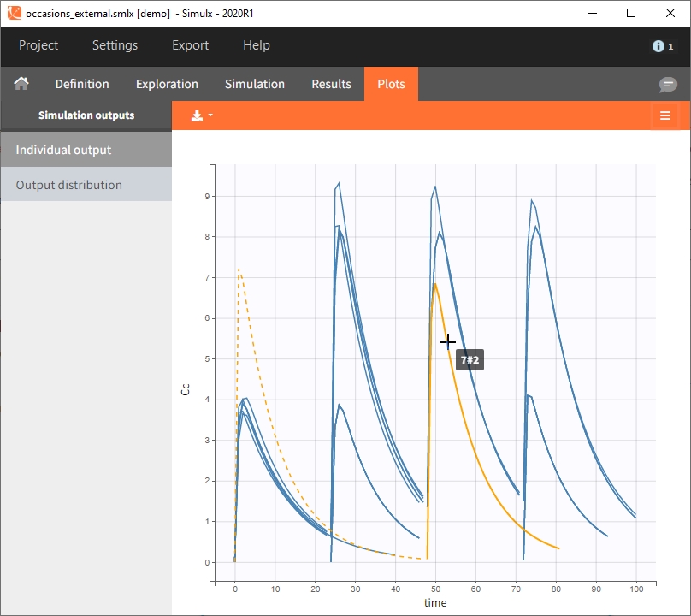Select Output distribution in the sidebar
The width and height of the screenshot is (691, 616).
(x=86, y=185)
